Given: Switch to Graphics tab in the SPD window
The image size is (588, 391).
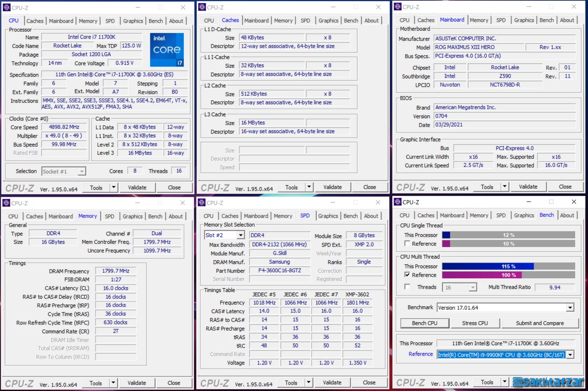Looking at the screenshot, I should [328, 216].
